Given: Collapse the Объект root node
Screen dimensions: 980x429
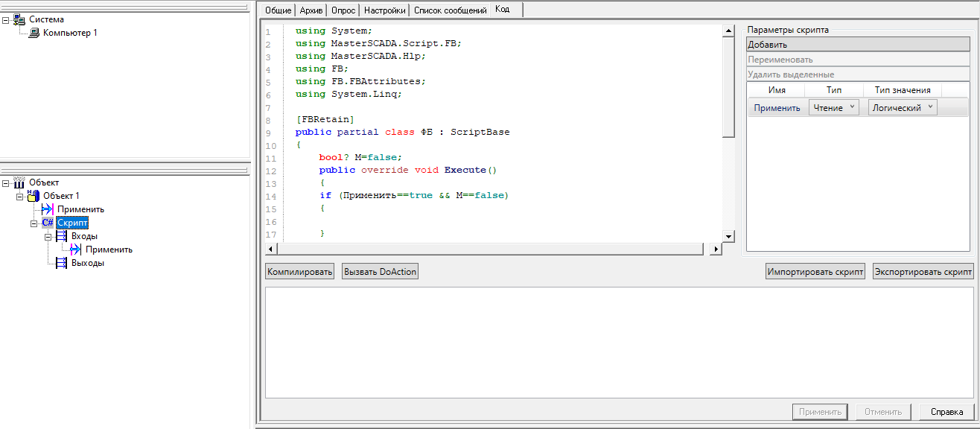Looking at the screenshot, I should [6, 182].
